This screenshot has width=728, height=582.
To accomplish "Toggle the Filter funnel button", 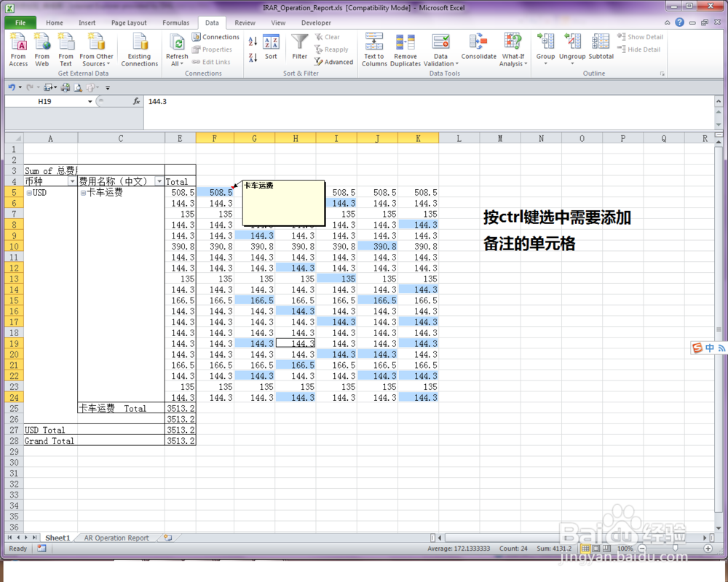I will 299,47.
